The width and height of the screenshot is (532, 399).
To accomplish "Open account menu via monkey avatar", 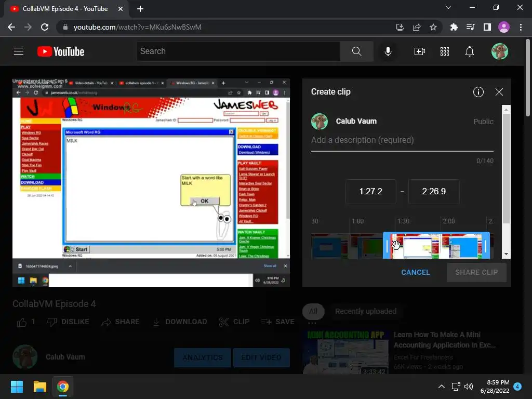I will coord(500,51).
